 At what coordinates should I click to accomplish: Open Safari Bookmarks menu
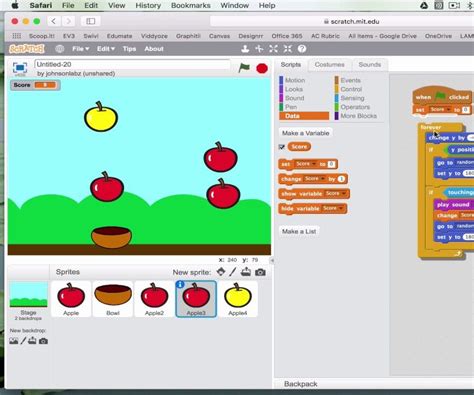tap(191, 6)
